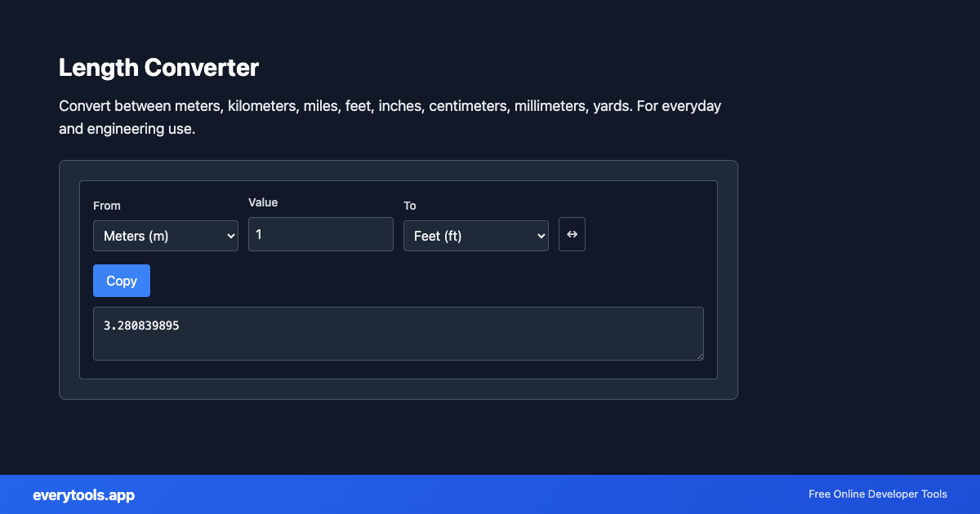This screenshot has height=514, width=980.
Task: Click inside the Value input field
Action: pos(320,234)
